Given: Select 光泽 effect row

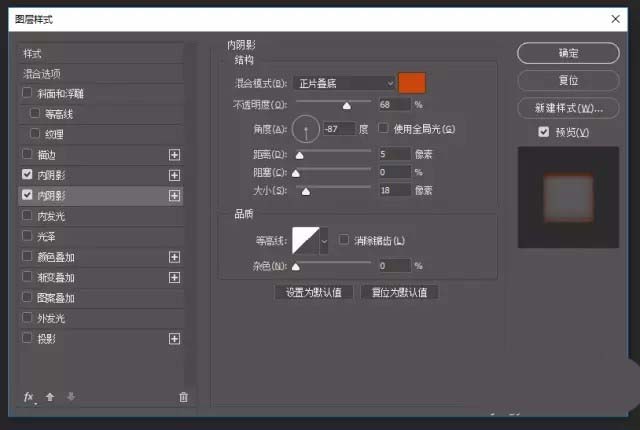Looking at the screenshot, I should pos(101,237).
